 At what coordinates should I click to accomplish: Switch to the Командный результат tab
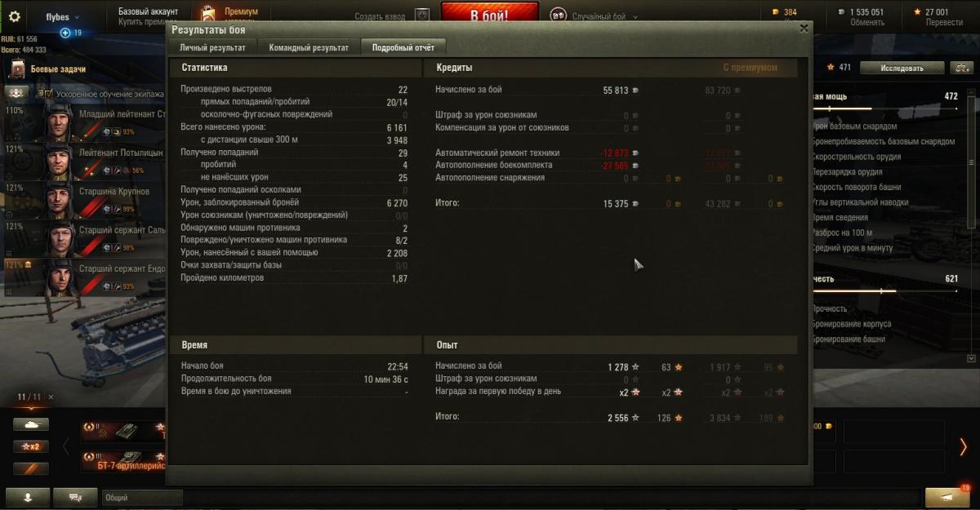tap(309, 47)
